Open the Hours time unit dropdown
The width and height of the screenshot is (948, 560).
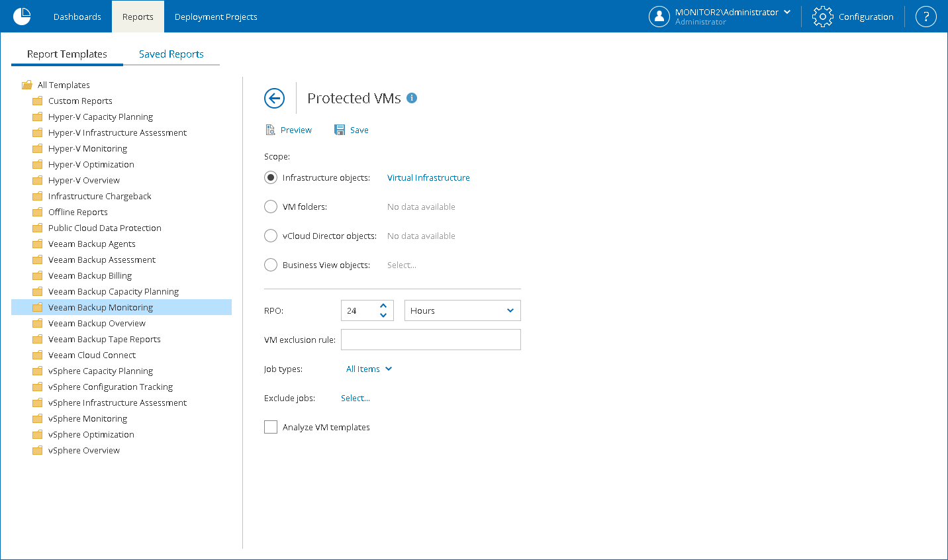(462, 310)
